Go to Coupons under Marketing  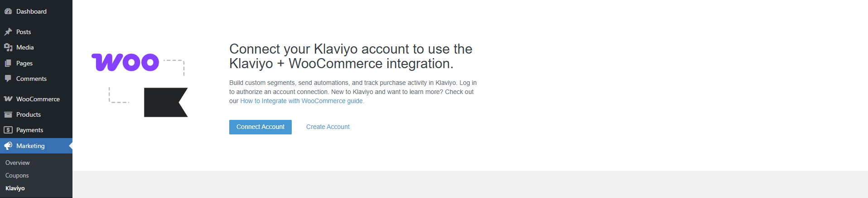tap(17, 175)
